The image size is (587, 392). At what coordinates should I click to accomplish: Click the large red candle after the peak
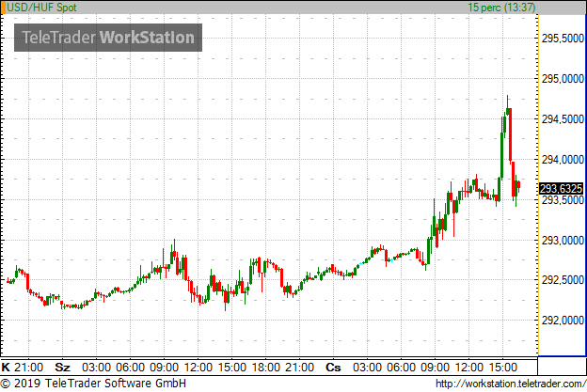coord(510,134)
